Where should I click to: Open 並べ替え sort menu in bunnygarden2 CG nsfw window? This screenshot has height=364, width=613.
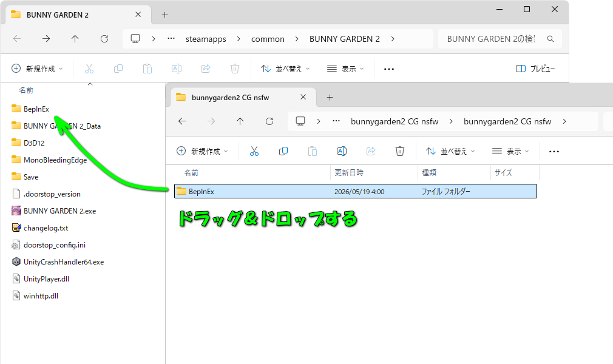pyautogui.click(x=450, y=151)
